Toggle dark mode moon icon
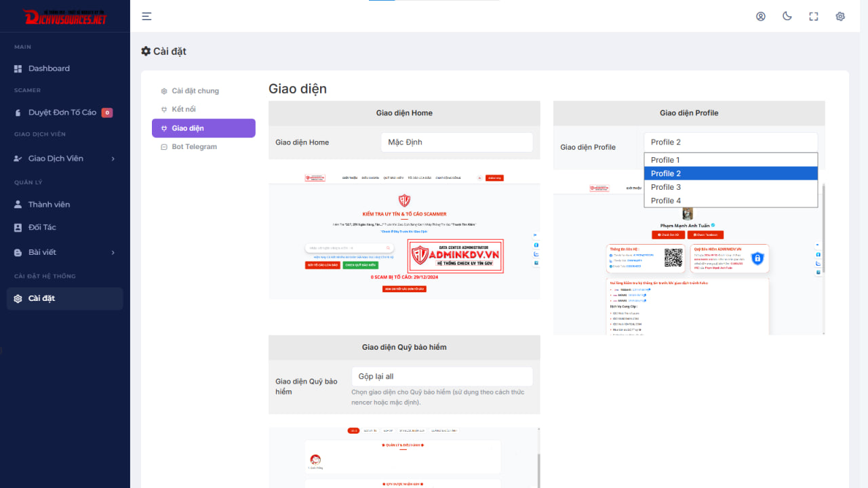The width and height of the screenshot is (868, 488). (787, 16)
